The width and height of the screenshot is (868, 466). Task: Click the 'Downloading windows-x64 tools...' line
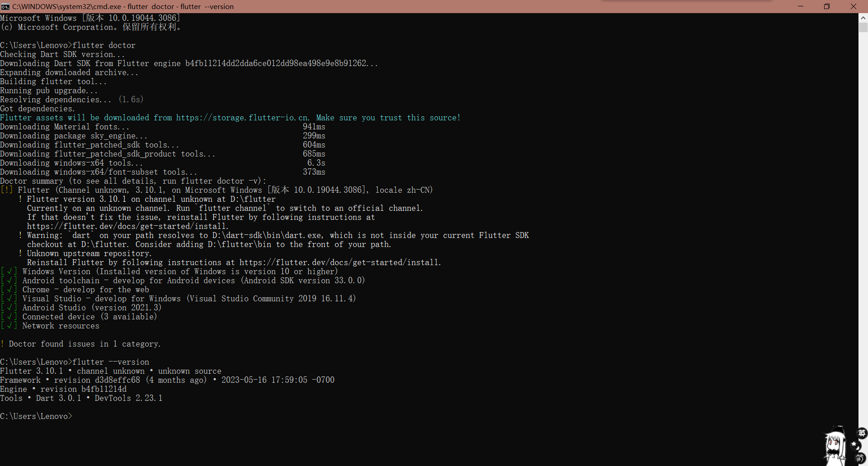(71, 163)
